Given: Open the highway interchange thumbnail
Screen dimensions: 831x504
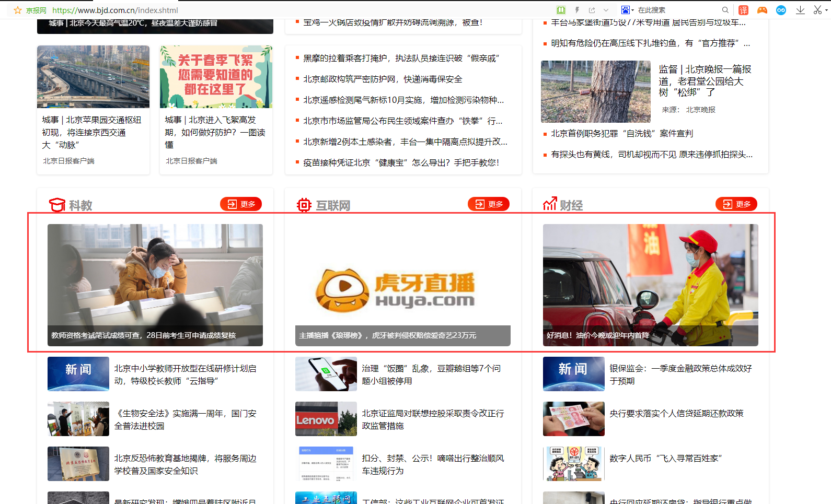Looking at the screenshot, I should pos(93,77).
